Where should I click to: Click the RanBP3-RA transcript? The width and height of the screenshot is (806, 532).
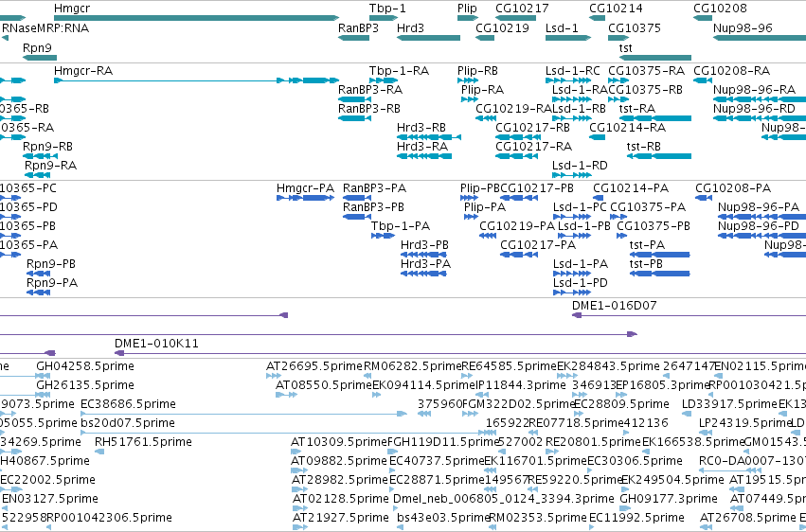(x=354, y=99)
